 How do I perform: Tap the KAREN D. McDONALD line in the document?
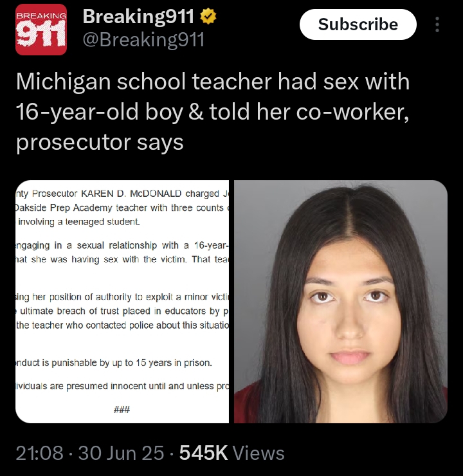click(122, 194)
